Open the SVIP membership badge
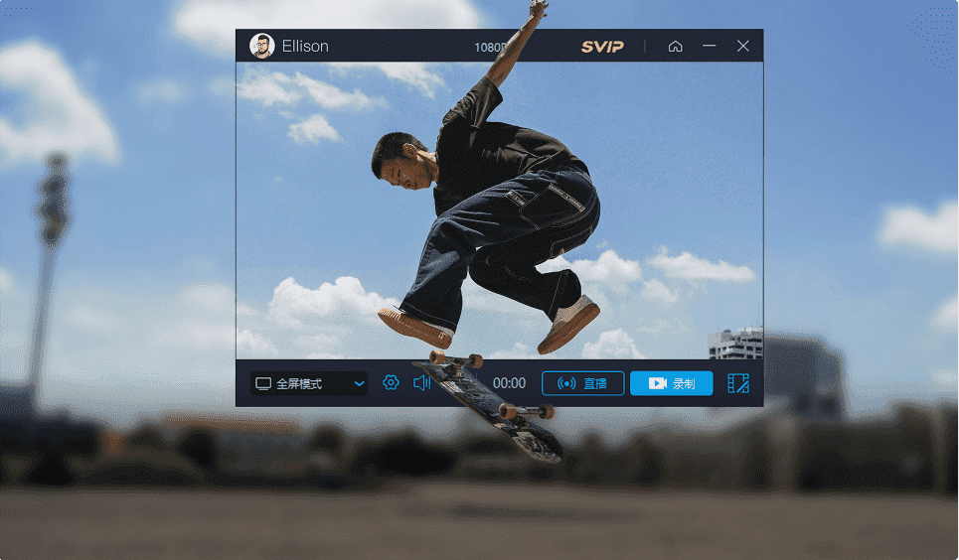 coord(602,47)
